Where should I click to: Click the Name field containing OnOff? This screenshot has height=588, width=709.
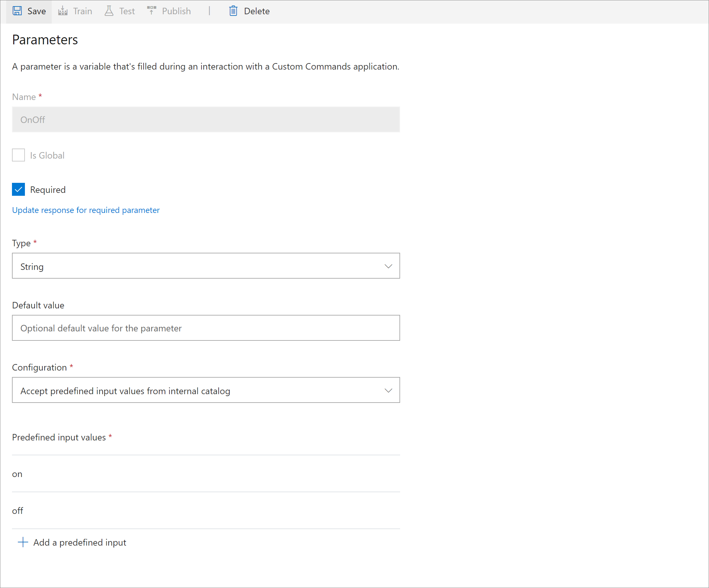pos(206,119)
